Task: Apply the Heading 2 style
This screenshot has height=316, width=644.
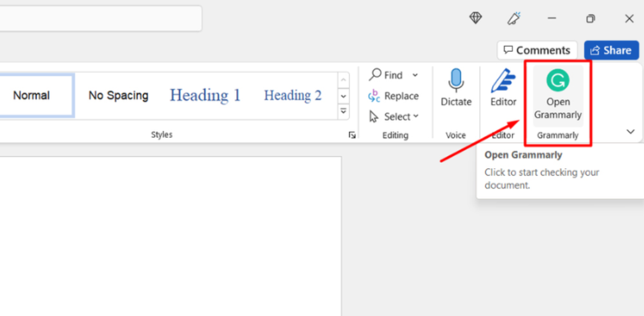Action: (x=293, y=96)
